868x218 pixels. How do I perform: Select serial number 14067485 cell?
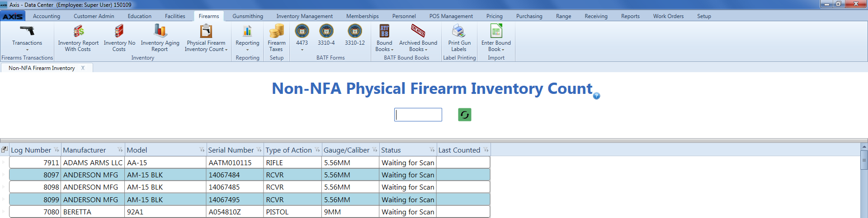[x=235, y=187]
